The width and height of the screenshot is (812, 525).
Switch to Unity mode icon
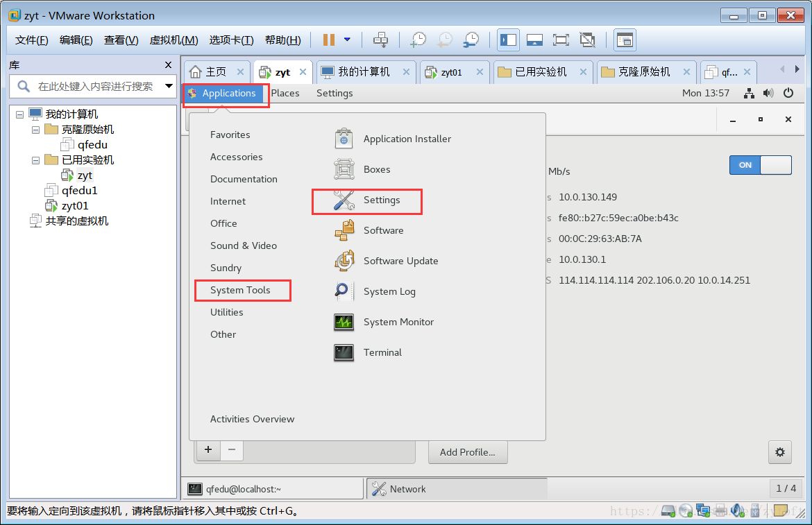coord(587,40)
